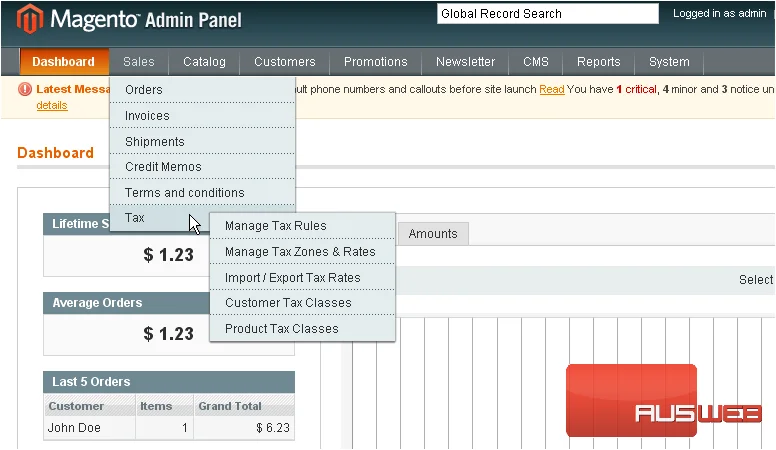The height and width of the screenshot is (450, 776).
Task: Click the Magento logo icon
Action: click(x=30, y=19)
